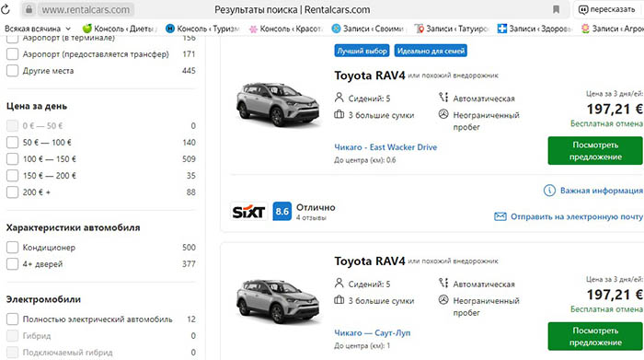This screenshot has width=644, height=360.
Task: Click the пересказать retell button
Action: tap(606, 9)
